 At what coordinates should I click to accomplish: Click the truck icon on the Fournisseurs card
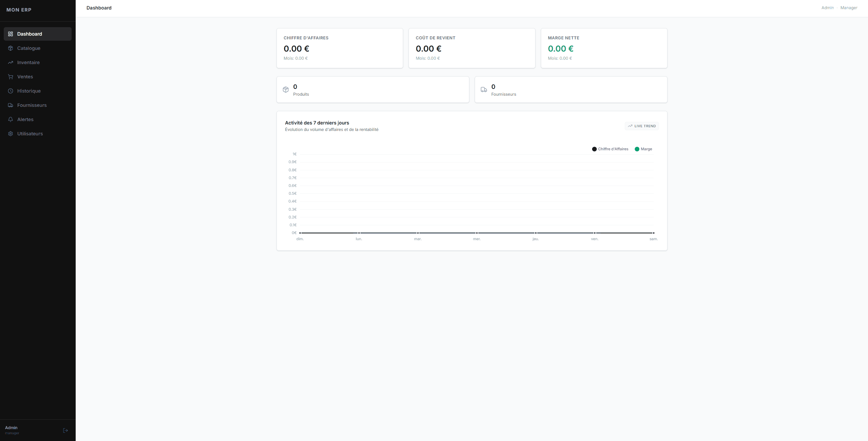click(x=484, y=90)
